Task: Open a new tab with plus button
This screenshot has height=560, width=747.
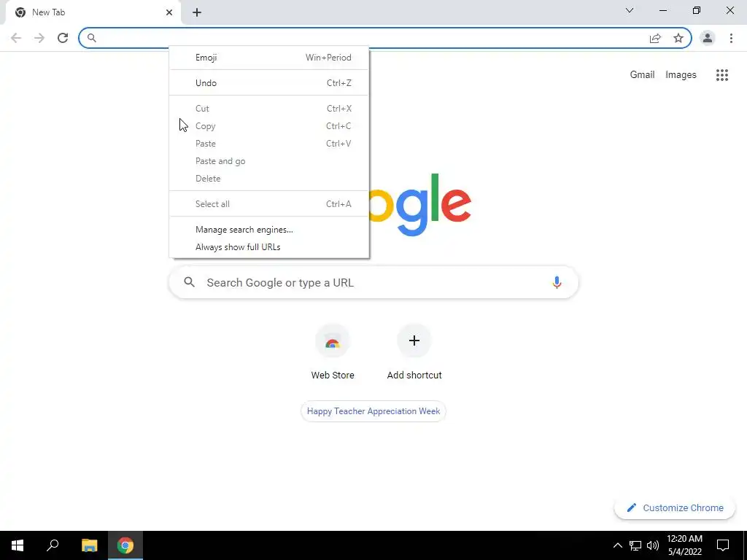Action: (197, 12)
